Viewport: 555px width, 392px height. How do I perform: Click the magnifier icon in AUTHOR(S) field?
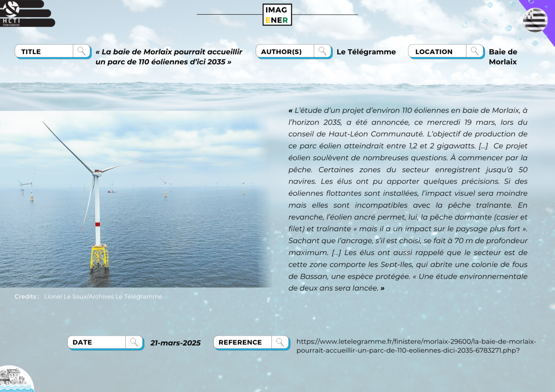(x=322, y=51)
